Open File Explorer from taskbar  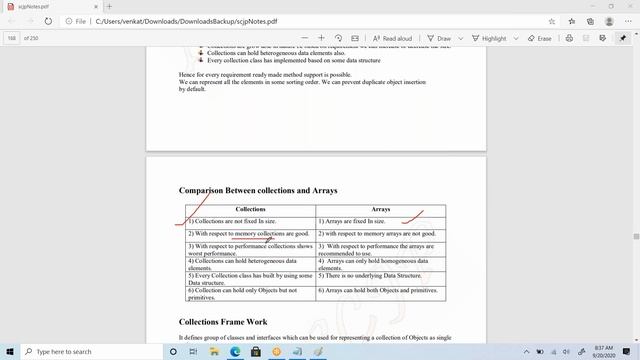coord(214,351)
